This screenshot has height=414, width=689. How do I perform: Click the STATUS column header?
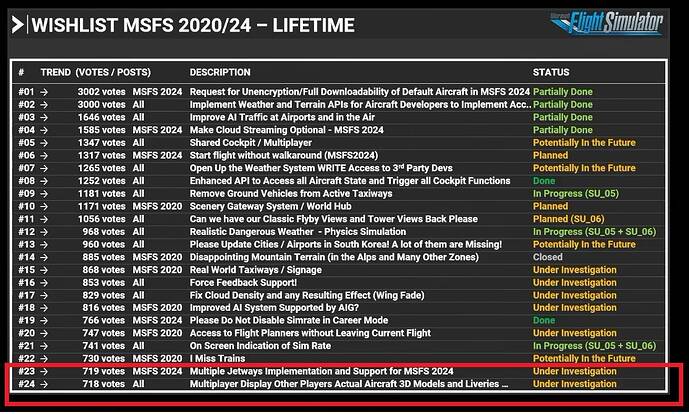(x=551, y=72)
